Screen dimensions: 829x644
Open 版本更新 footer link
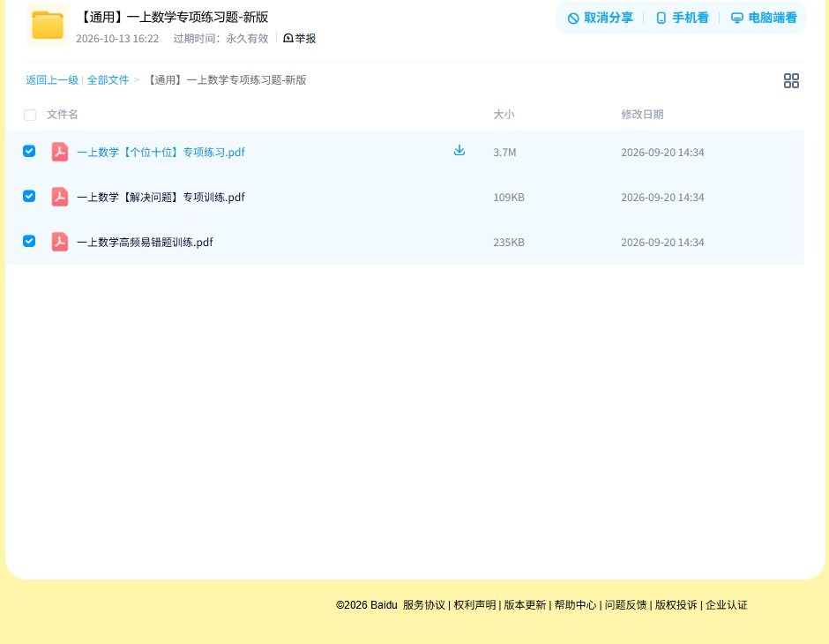pos(525,605)
